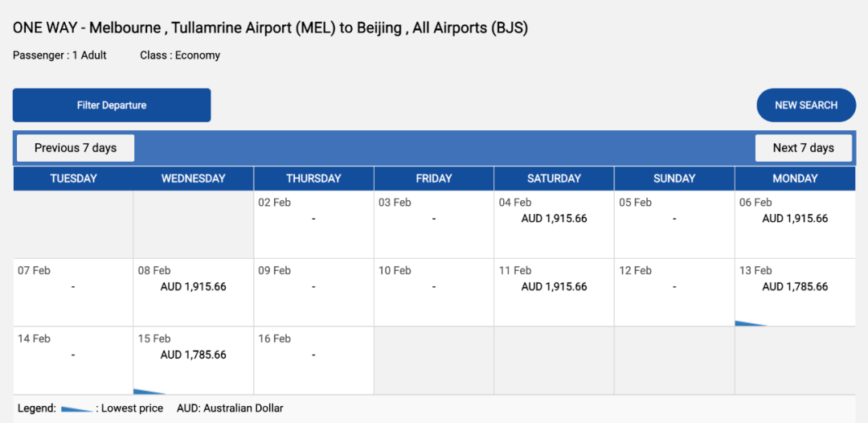Open the 02 Feb Thursday cell

pyautogui.click(x=313, y=224)
